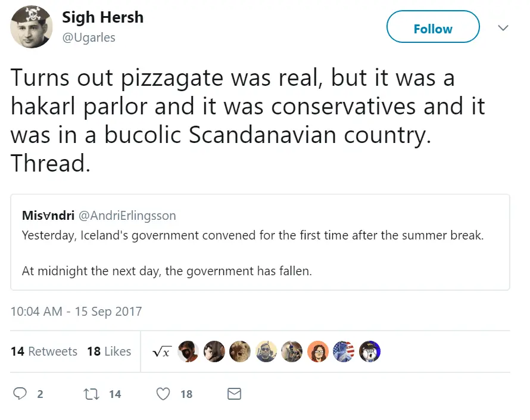This screenshot has width=530, height=420.
Task: Click the Follow button
Action: tap(433, 28)
